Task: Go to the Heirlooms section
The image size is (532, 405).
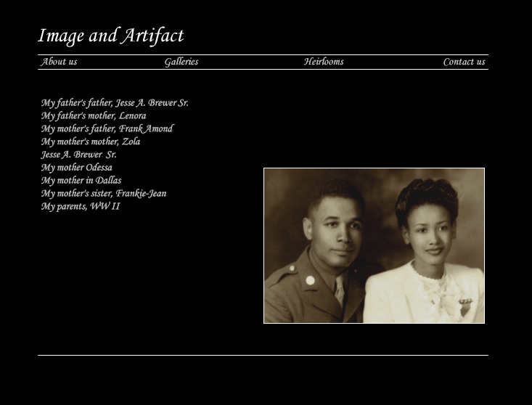Action: pos(324,62)
